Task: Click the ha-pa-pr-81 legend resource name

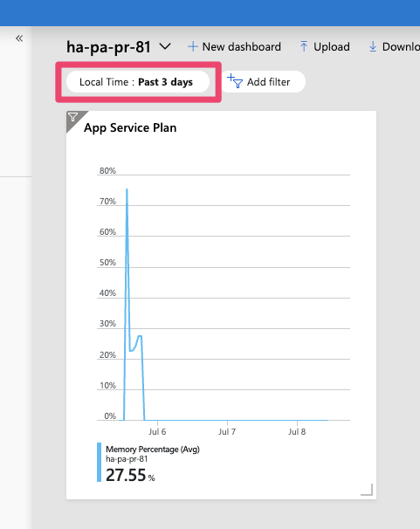Action: pyautogui.click(x=127, y=459)
